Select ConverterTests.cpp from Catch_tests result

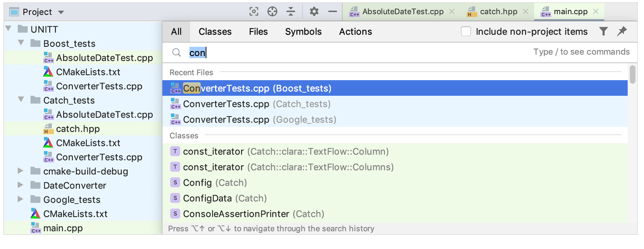[x=257, y=104]
